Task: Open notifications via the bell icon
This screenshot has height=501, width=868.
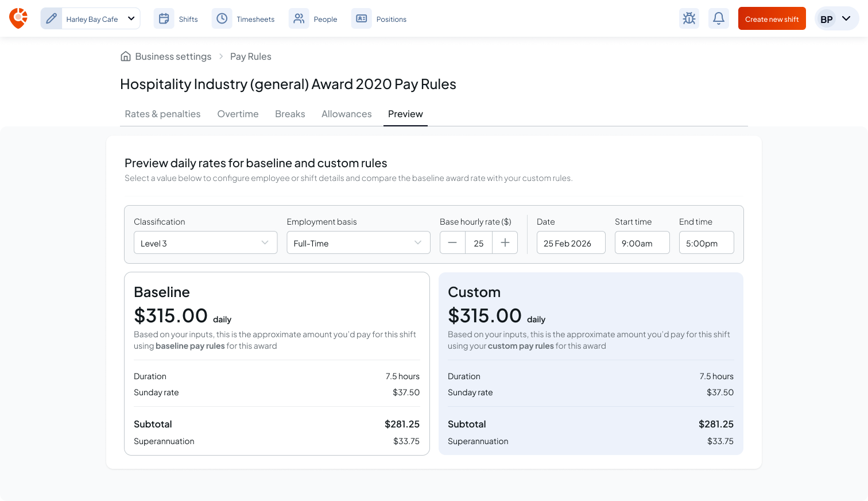Action: (x=718, y=18)
